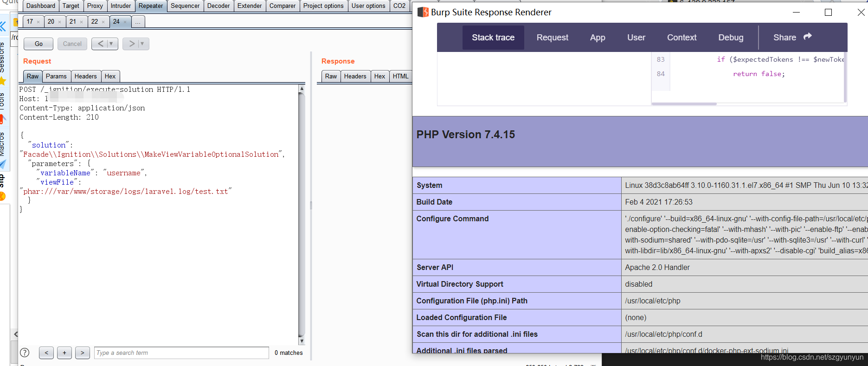The width and height of the screenshot is (868, 366).
Task: Open the User tab in Ignition page
Action: (x=636, y=38)
